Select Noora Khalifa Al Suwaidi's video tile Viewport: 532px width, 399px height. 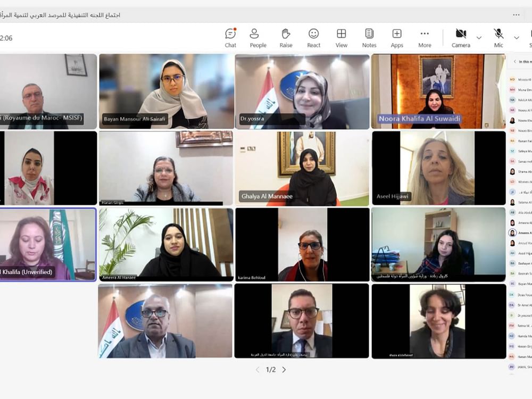coord(439,90)
